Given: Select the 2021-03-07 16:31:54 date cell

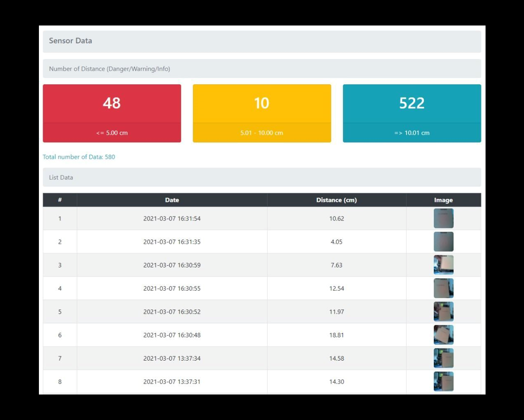Looking at the screenshot, I should (x=172, y=219).
